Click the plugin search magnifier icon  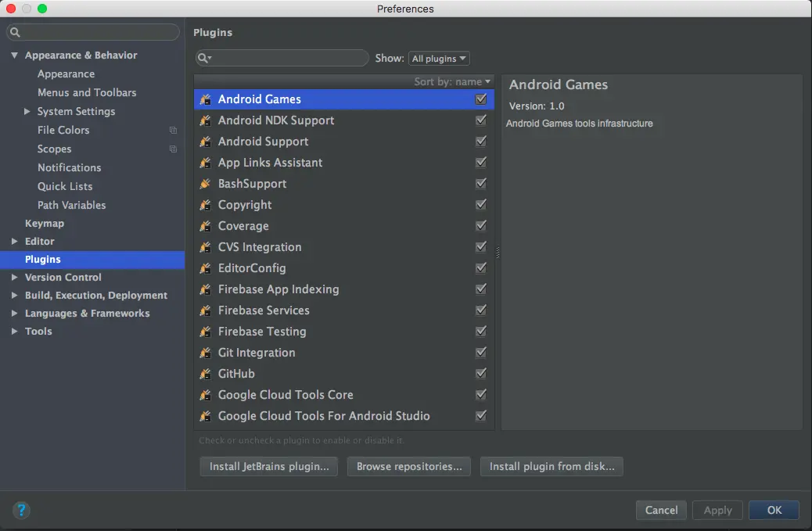pyautogui.click(x=204, y=58)
